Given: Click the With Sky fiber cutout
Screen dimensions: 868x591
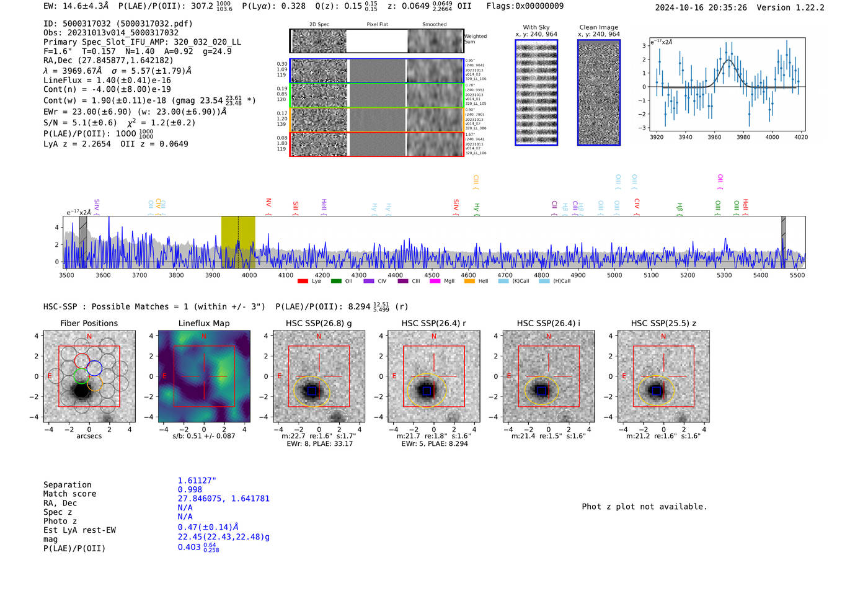Looking at the screenshot, I should (x=536, y=92).
